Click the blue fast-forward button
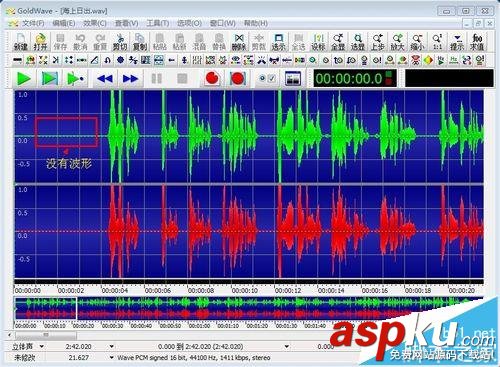Image resolution: width=500 pixels, height=367 pixels. [130, 79]
